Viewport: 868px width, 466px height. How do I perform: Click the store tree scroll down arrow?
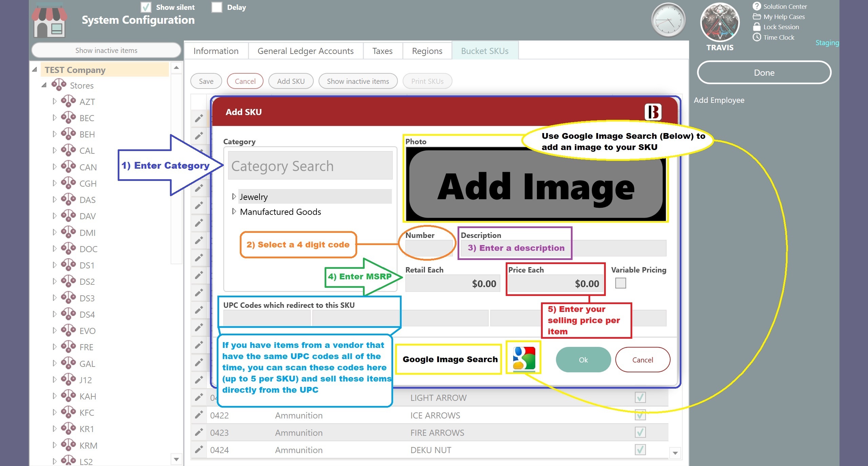[176, 460]
